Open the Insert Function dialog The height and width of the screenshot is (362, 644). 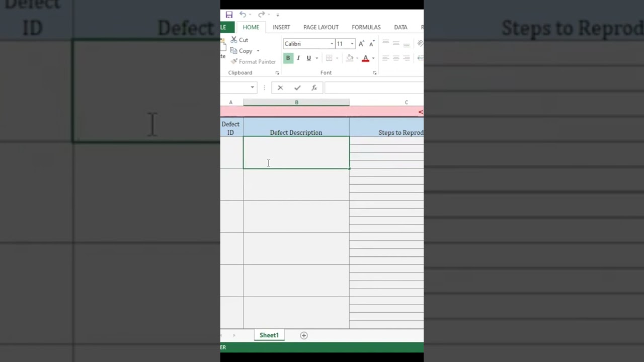(314, 87)
